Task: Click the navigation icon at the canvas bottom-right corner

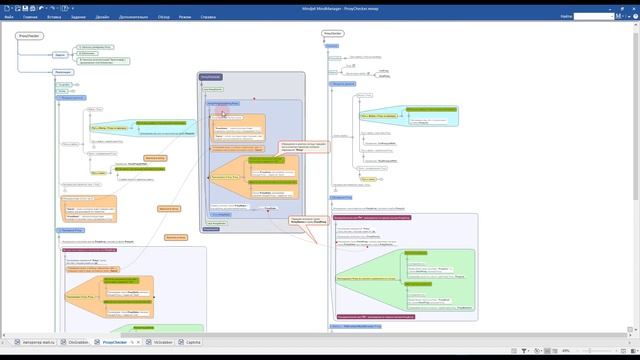Action: 630,329
